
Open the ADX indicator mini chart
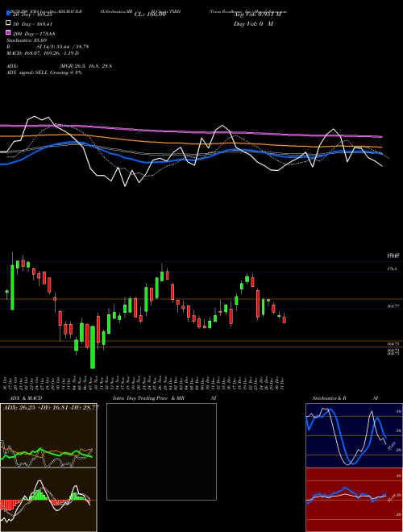(48, 435)
